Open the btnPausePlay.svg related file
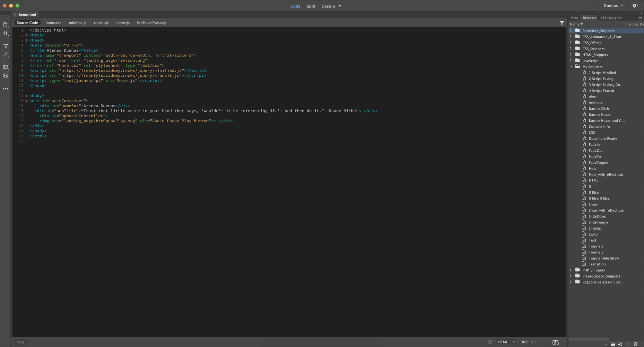The width and height of the screenshot is (644, 347). 151,23
